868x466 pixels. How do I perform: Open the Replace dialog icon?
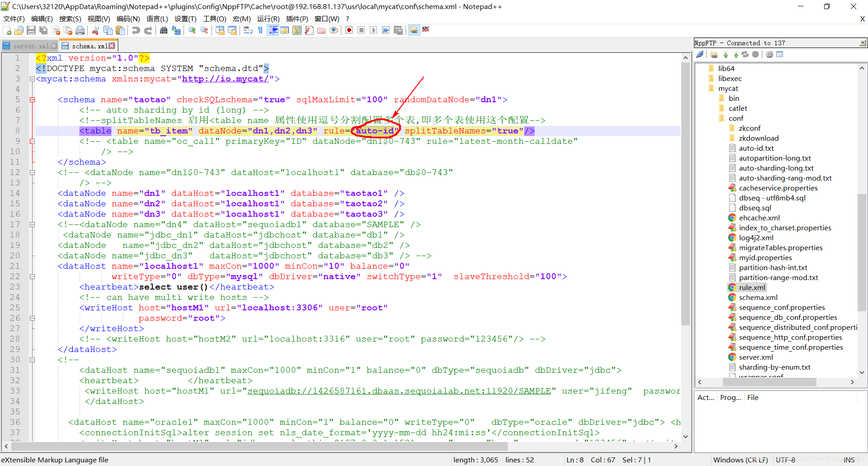176,30
